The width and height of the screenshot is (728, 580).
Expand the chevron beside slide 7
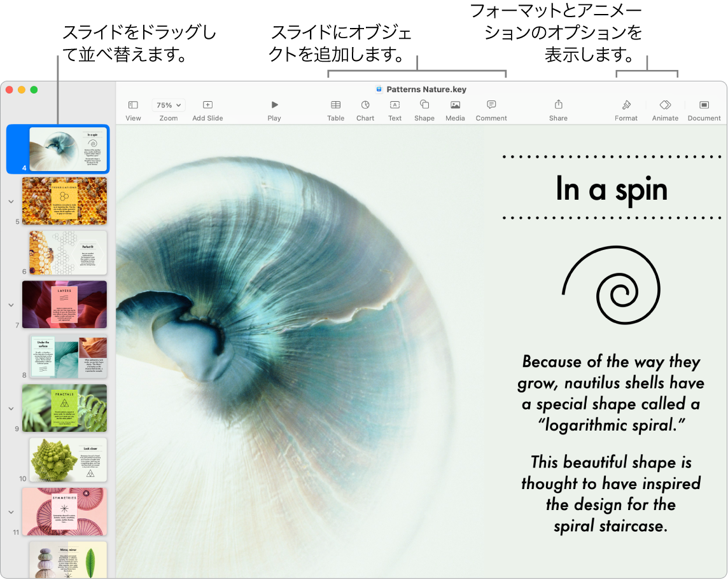tap(11, 305)
